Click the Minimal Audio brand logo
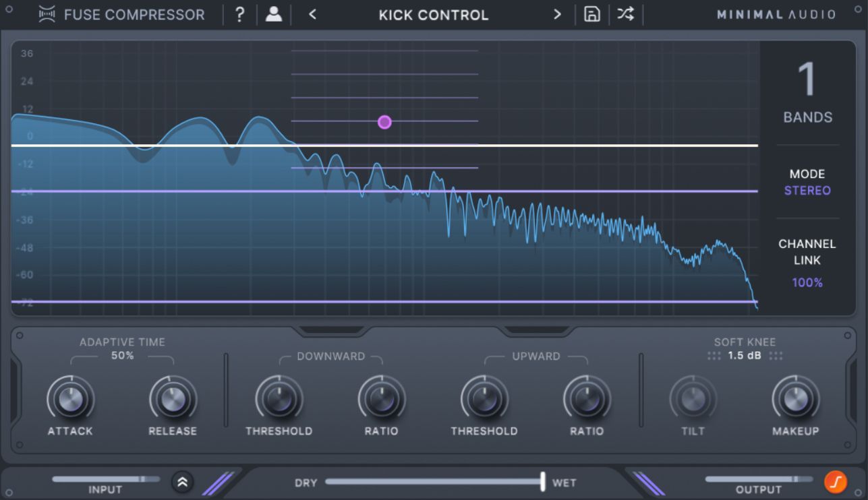The image size is (868, 500). (x=776, y=14)
